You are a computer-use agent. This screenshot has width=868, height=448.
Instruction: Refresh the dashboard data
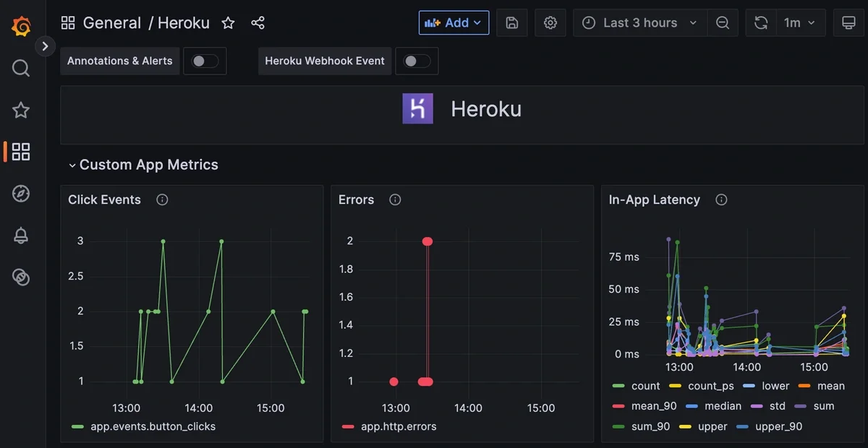point(760,22)
